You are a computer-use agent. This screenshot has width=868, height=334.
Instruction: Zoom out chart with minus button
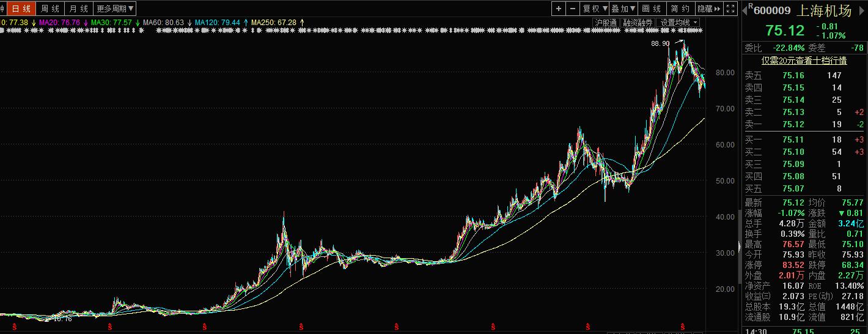click(572, 9)
